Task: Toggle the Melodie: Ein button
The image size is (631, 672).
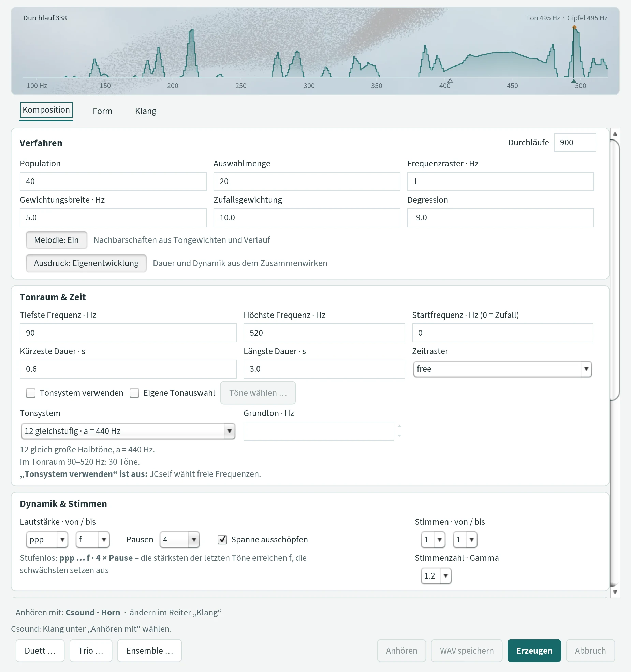Action: [57, 240]
